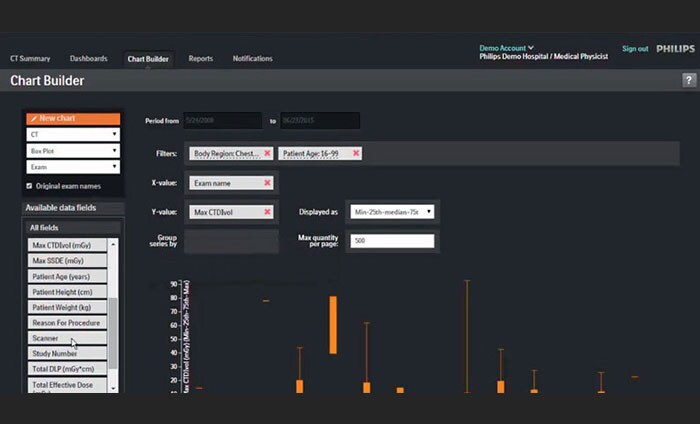Screen dimensions: 700x424
Task: Open the Notifications tab
Action: point(252,58)
